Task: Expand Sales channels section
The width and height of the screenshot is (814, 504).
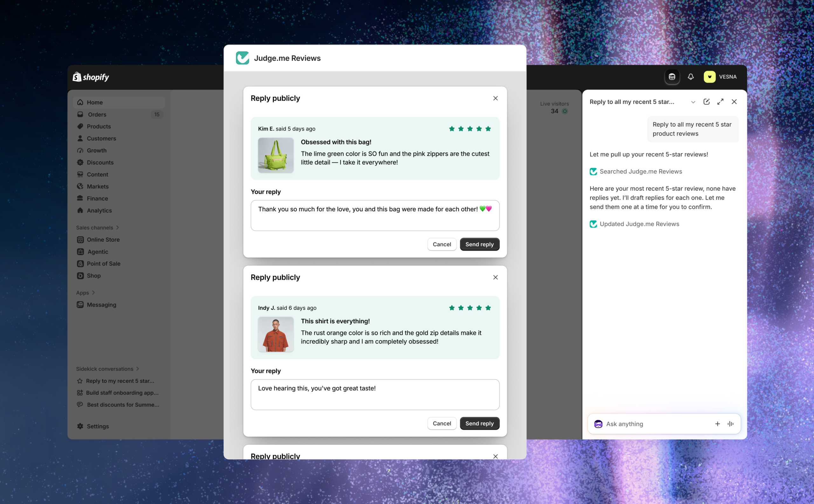Action: pos(97,228)
